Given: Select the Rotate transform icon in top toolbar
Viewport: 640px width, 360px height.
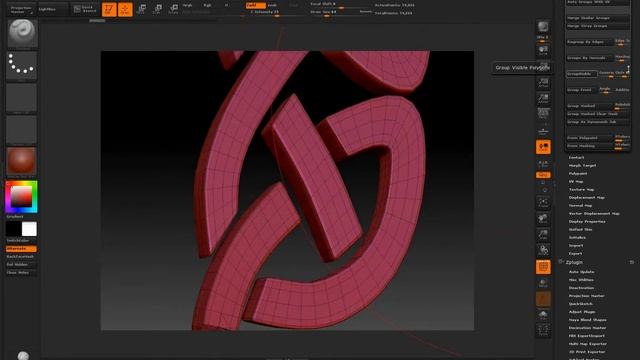Looking at the screenshot, I should tap(173, 9).
